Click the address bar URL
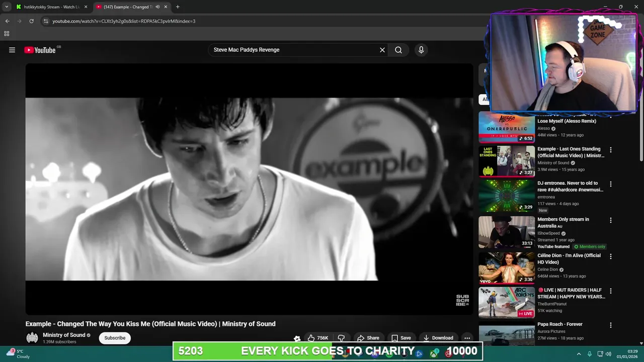644x362 pixels. tap(124, 21)
